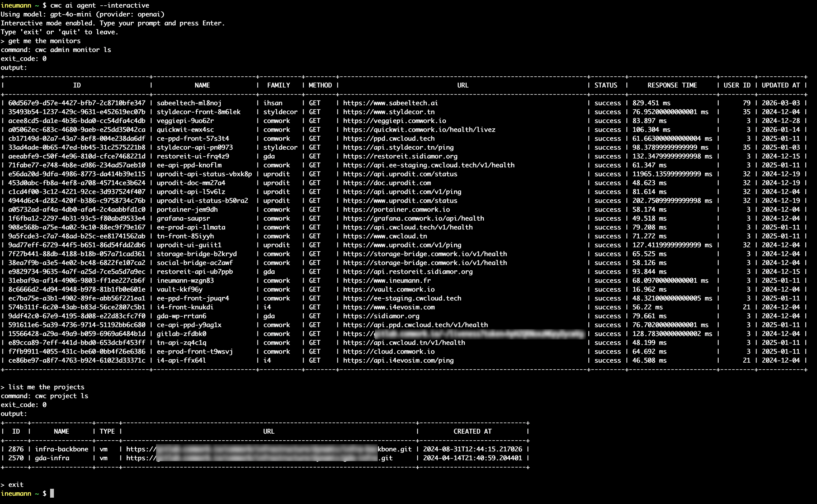Select the uprodit-api-l5v6lz name
Viewport: 817px width, 504px height.
click(191, 192)
